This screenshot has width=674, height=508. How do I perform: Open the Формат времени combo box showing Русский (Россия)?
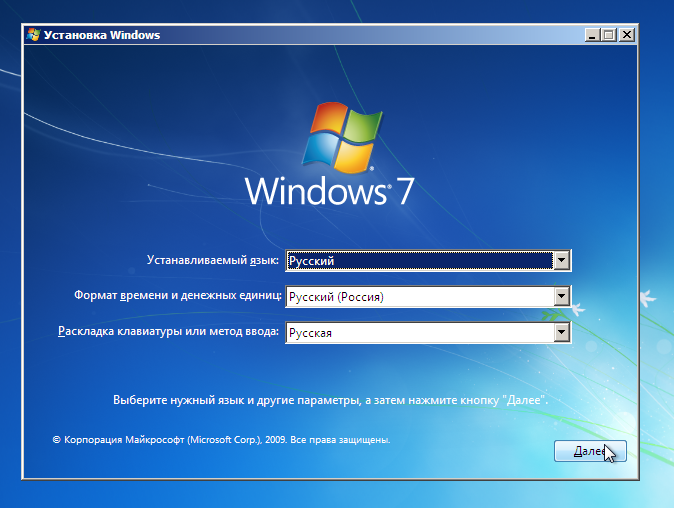[x=428, y=297]
